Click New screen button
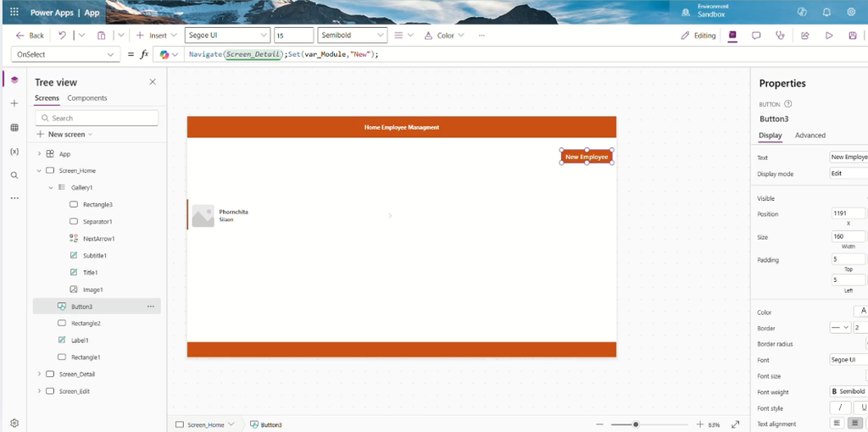 coord(64,135)
